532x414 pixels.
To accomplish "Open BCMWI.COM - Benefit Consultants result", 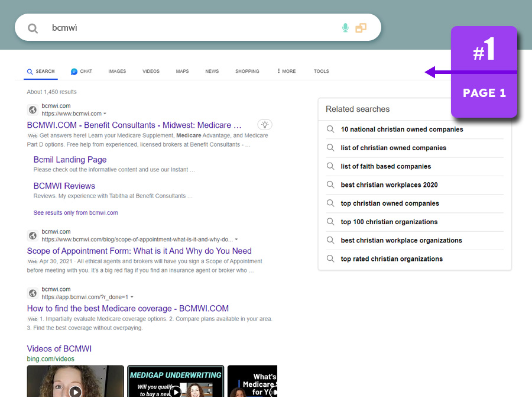I will 134,125.
